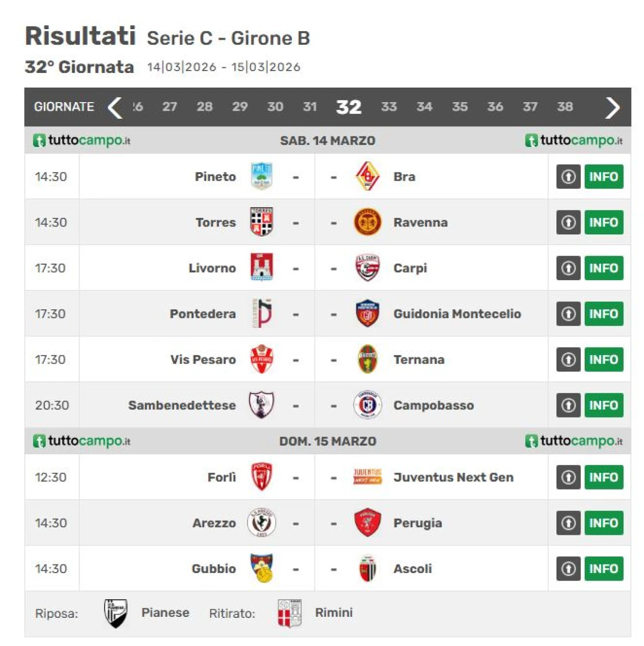
Task: Click the Pianese crest next to Riposa
Action: [116, 613]
